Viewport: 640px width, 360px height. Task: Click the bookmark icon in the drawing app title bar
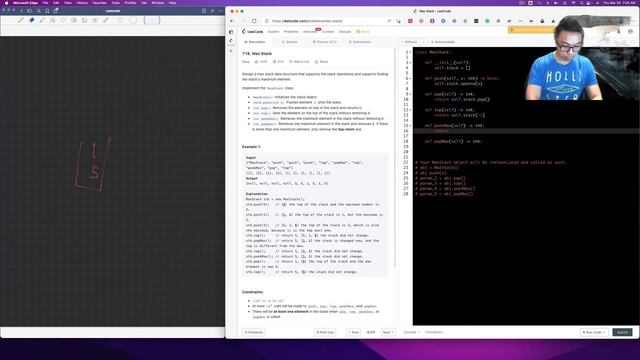pos(47,11)
